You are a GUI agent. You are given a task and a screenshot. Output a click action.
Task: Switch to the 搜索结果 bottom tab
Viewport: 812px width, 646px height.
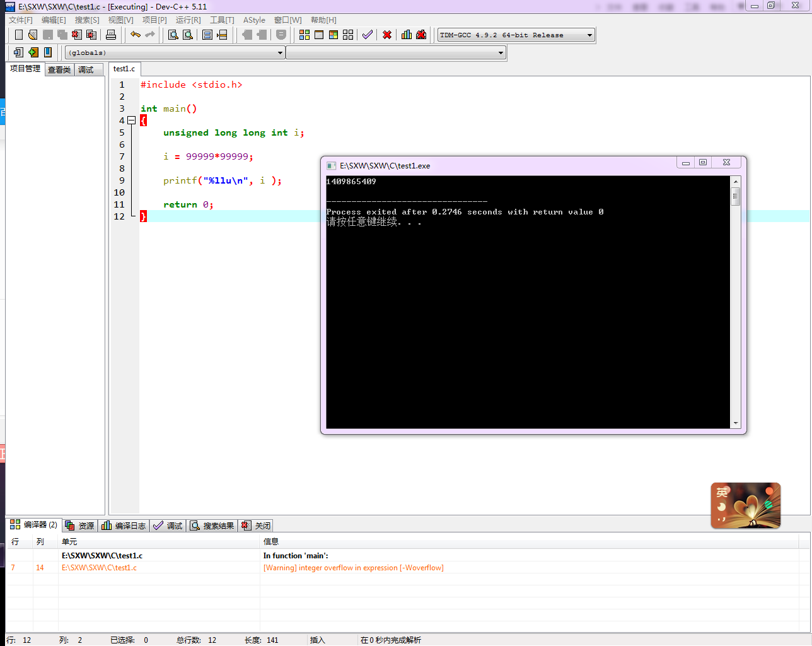click(x=212, y=526)
